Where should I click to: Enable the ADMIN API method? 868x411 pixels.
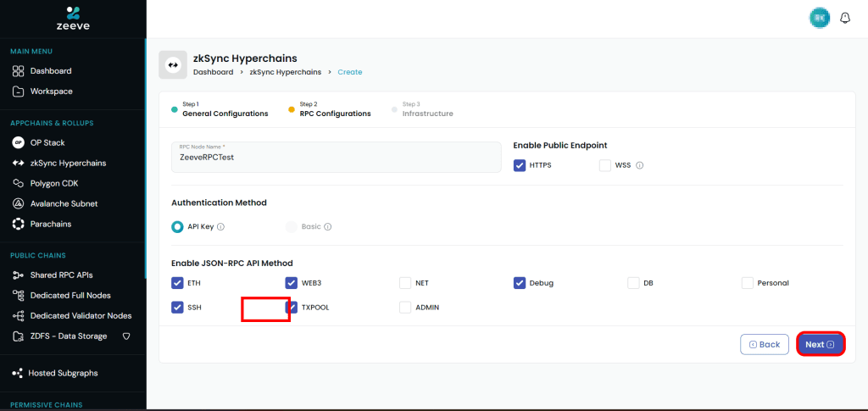pyautogui.click(x=405, y=308)
